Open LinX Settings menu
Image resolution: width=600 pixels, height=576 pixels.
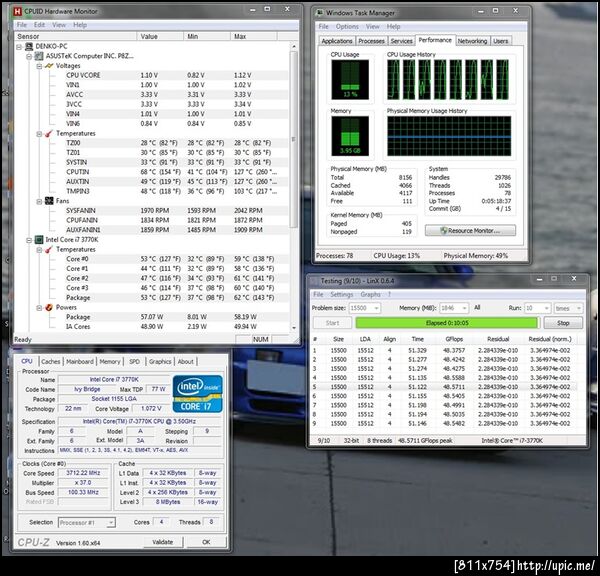[x=342, y=294]
